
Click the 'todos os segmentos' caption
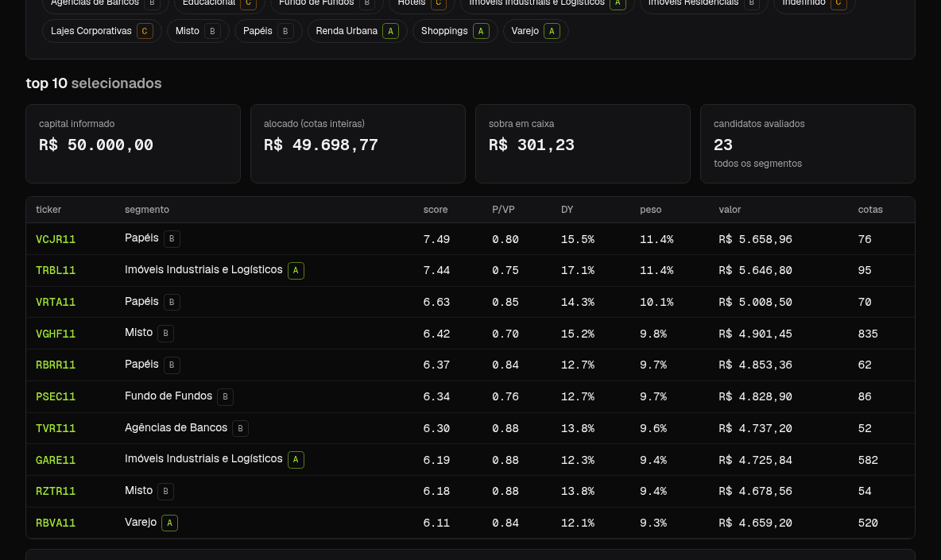click(758, 164)
